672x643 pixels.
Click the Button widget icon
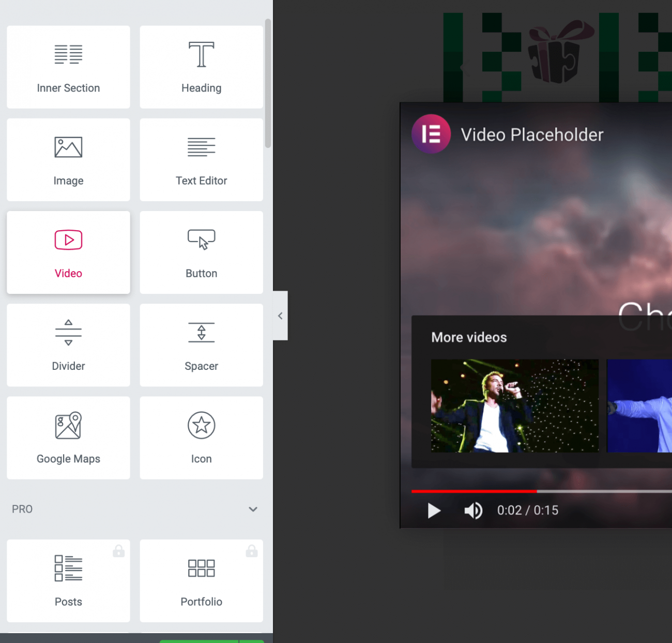click(201, 240)
